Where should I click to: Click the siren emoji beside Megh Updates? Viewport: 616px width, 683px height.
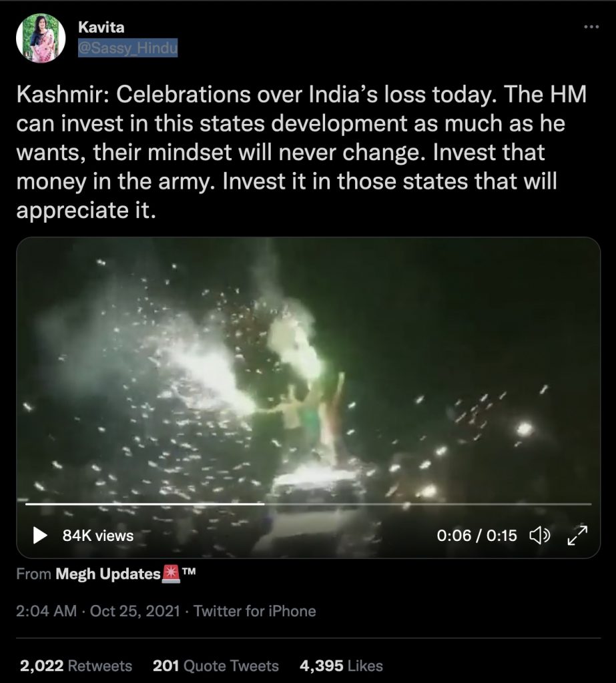[171, 574]
